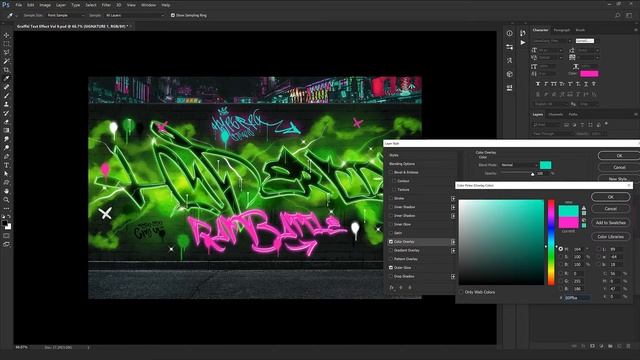Screen dimensions: 640x360
Task: Enable Bevel & Emboss effect checkbox
Action: click(391, 172)
